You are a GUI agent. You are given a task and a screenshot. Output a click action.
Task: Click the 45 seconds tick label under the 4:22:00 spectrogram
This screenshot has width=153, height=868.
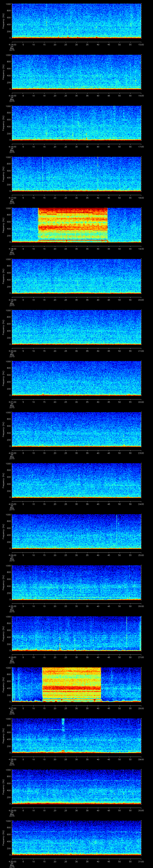click(109, 453)
